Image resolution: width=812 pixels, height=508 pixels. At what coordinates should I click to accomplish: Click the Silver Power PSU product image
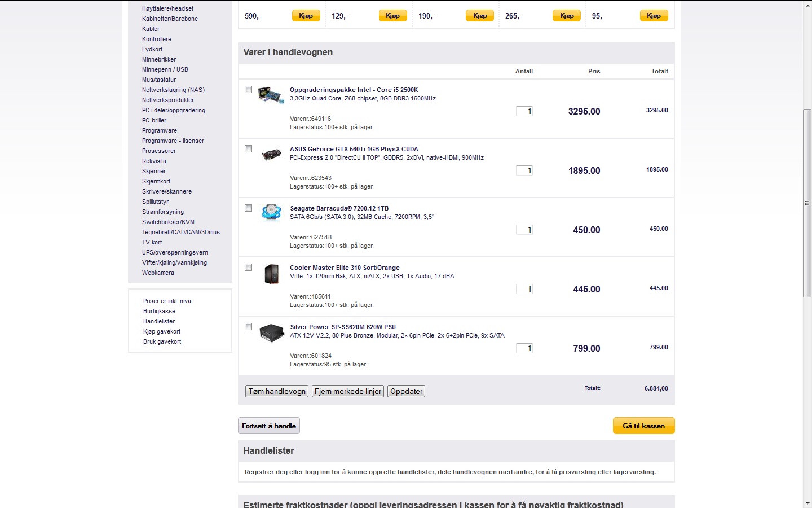pyautogui.click(x=271, y=332)
